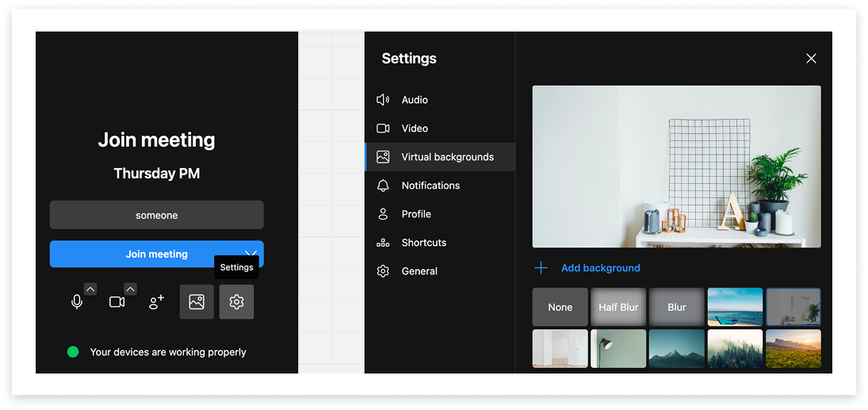Click the plus icon for Add background
868x410 pixels.
coord(541,268)
